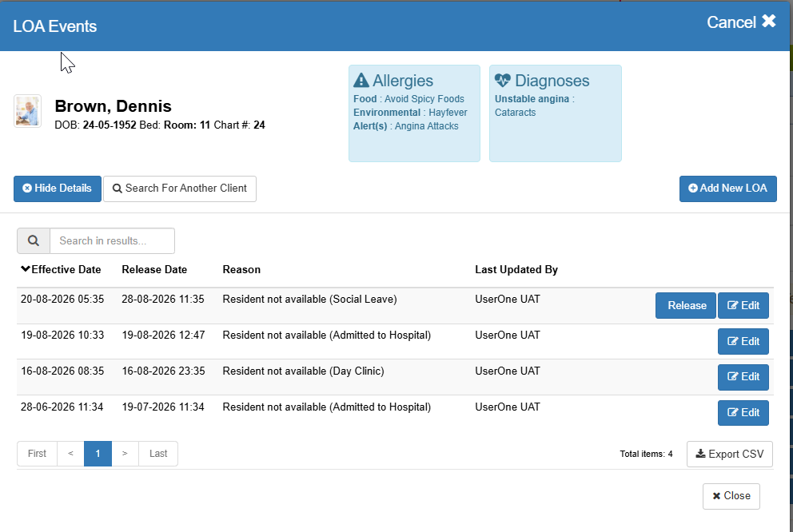Click the magnifier icon beside results search
The height and width of the screenshot is (532, 793).
coord(34,241)
